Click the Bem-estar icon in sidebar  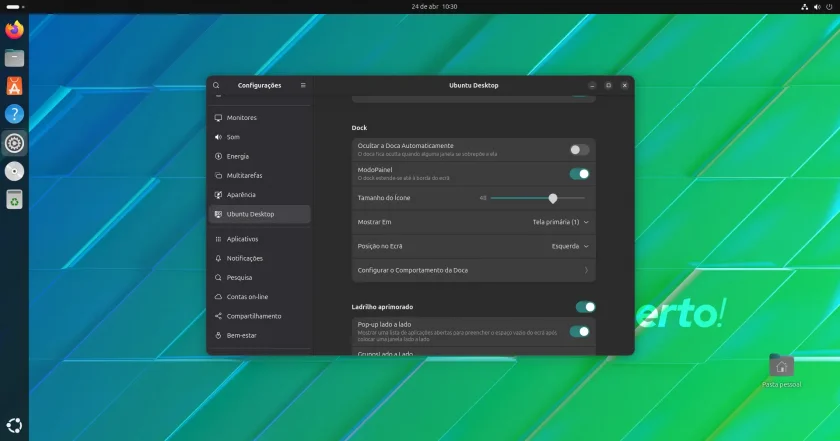(218, 335)
